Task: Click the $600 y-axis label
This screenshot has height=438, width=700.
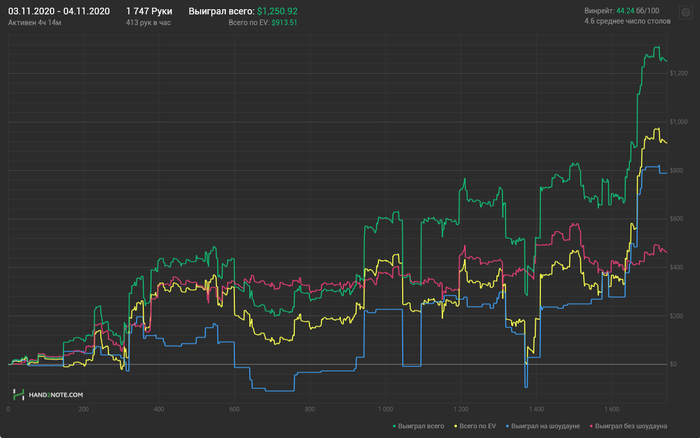Action: (x=676, y=219)
